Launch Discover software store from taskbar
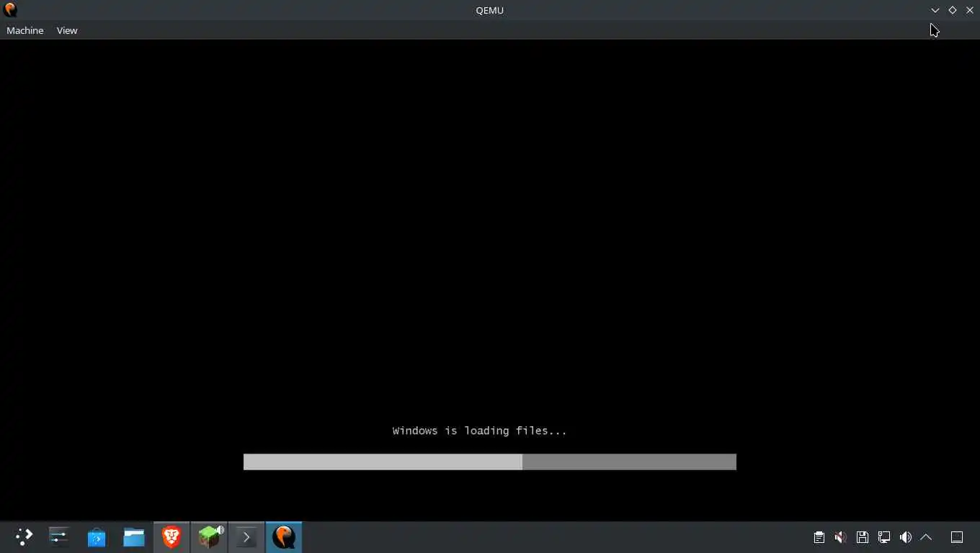This screenshot has height=553, width=980. 97,537
